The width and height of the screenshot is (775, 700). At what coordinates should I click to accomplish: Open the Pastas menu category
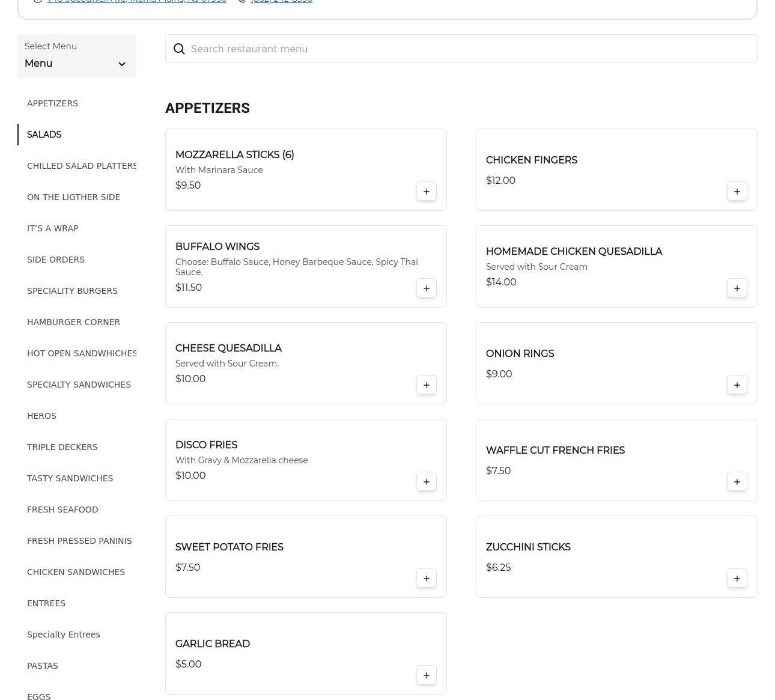[43, 666]
